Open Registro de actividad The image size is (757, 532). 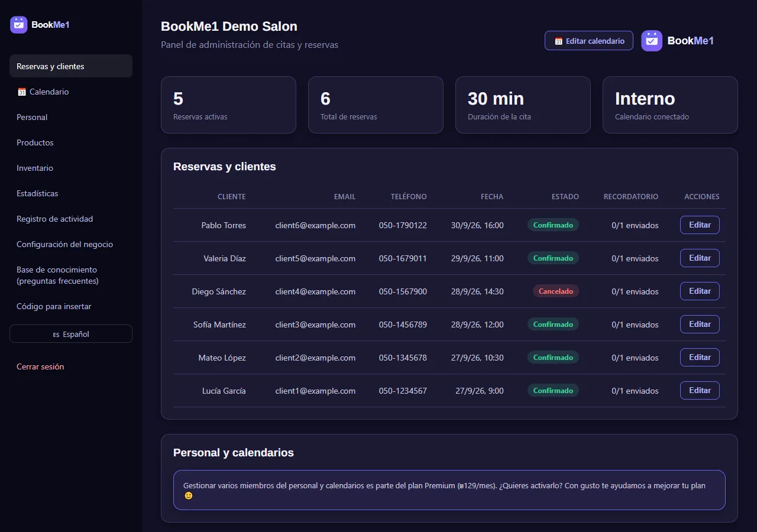[71, 219]
